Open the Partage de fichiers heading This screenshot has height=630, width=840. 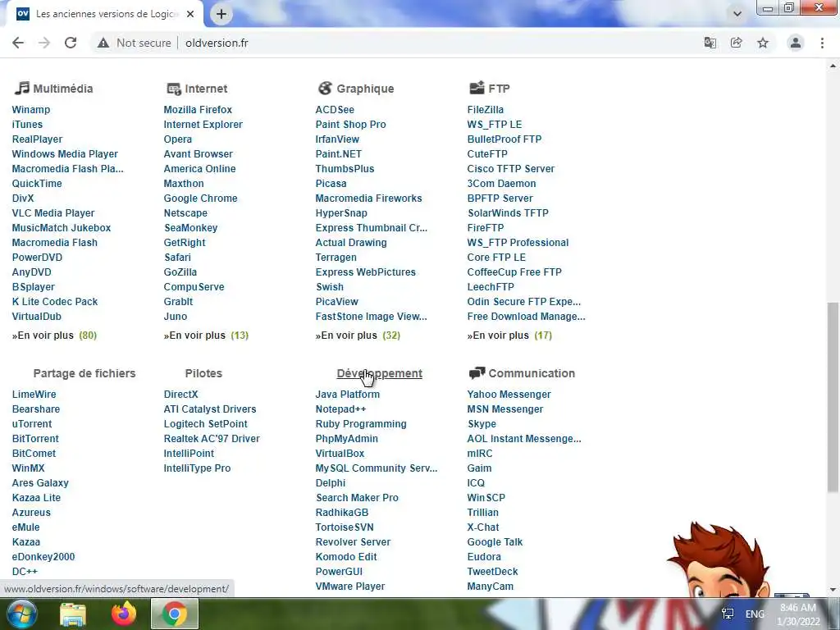click(x=84, y=373)
